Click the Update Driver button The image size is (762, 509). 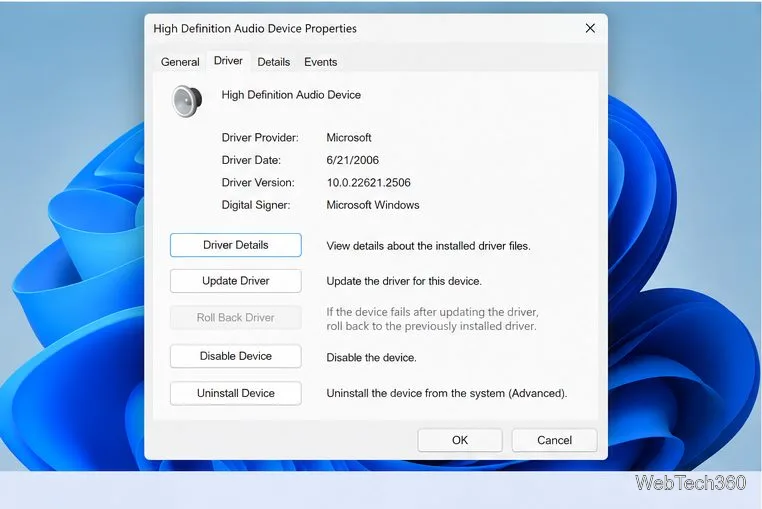click(x=236, y=281)
